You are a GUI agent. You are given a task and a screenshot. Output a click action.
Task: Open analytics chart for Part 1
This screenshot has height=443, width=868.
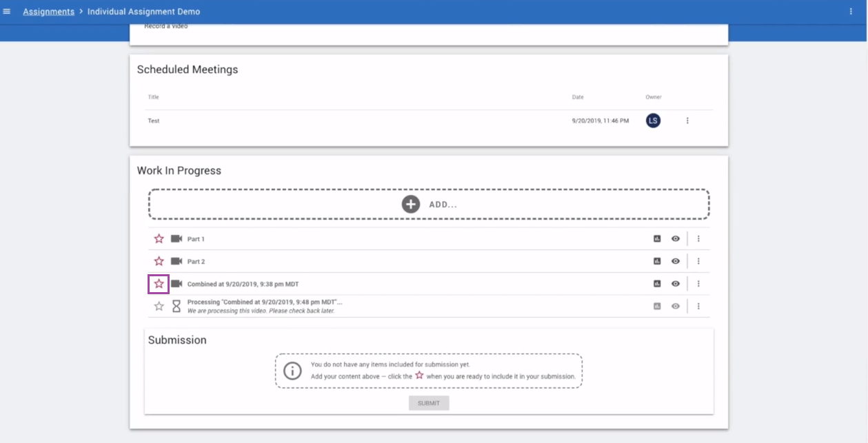[x=657, y=239]
